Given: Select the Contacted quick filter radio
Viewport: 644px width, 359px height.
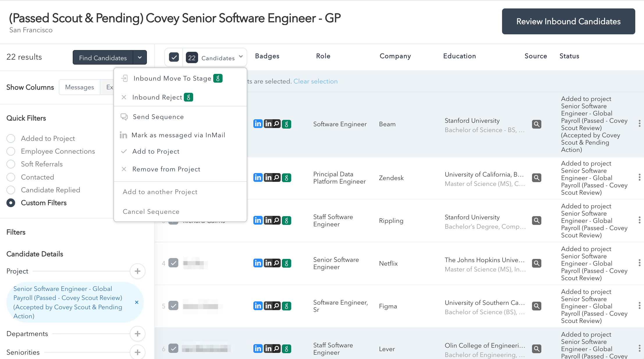Looking at the screenshot, I should coord(11,177).
